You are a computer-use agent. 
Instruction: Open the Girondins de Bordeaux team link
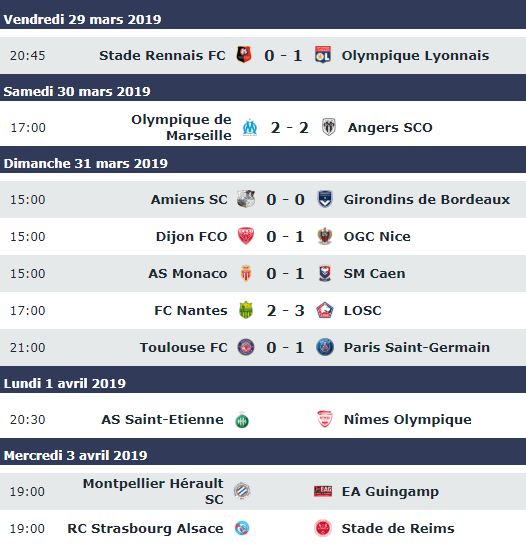tap(427, 200)
